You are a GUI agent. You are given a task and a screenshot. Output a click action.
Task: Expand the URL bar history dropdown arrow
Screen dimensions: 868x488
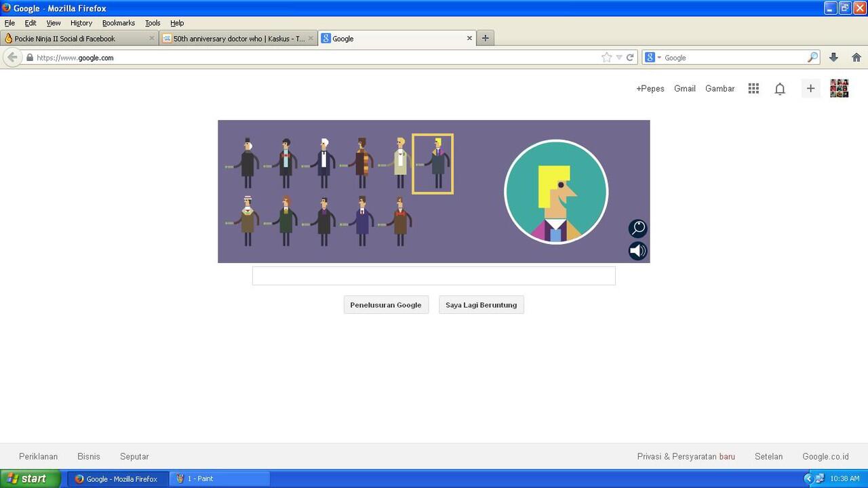click(x=618, y=58)
